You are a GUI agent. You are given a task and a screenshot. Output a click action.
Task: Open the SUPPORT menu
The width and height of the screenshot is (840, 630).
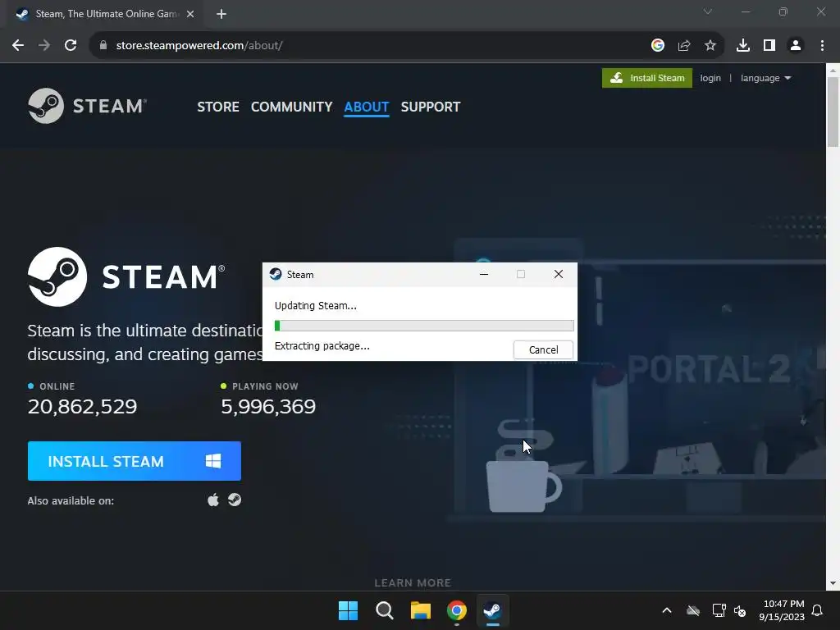[430, 107]
